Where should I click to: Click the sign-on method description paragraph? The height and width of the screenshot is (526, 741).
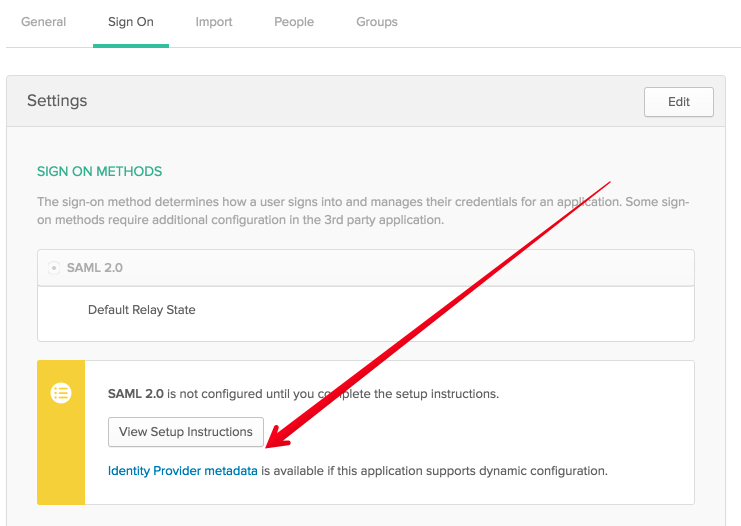362,211
